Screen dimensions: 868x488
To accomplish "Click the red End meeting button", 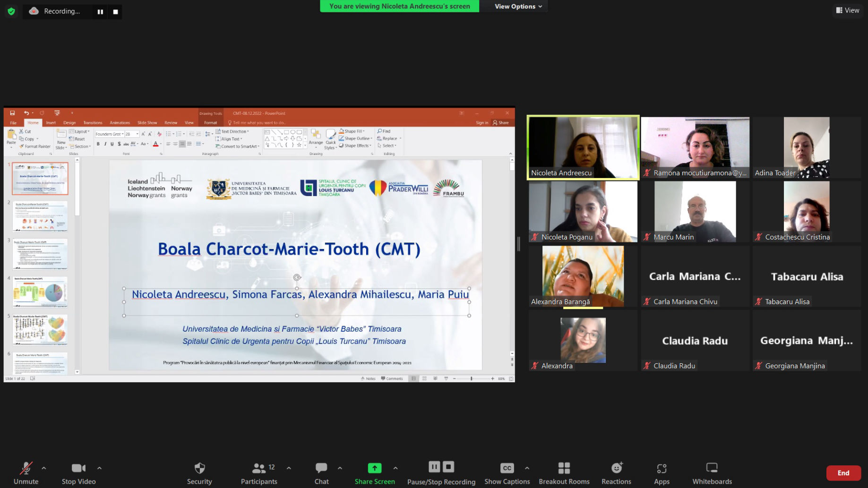I will point(843,473).
